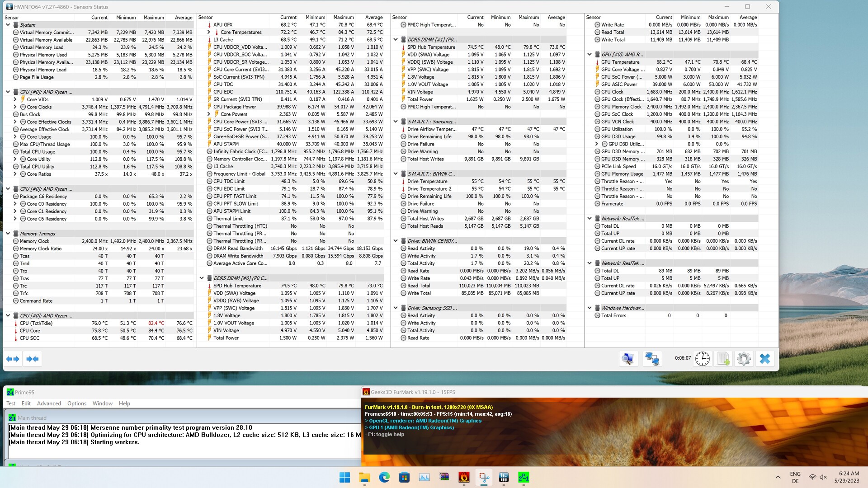
Task: Open the networked computers remote icon
Action: click(651, 359)
